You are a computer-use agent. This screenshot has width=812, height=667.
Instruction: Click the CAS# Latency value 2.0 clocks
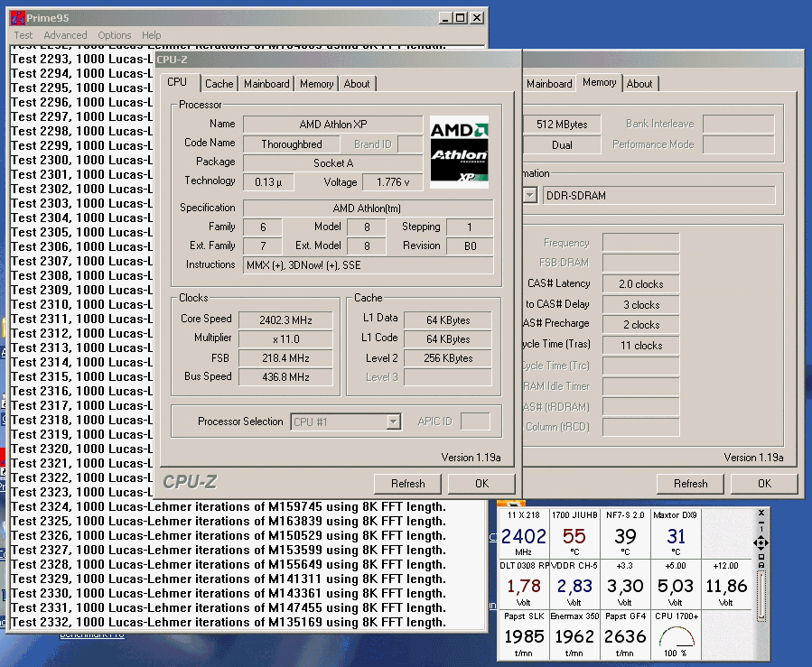[640, 284]
